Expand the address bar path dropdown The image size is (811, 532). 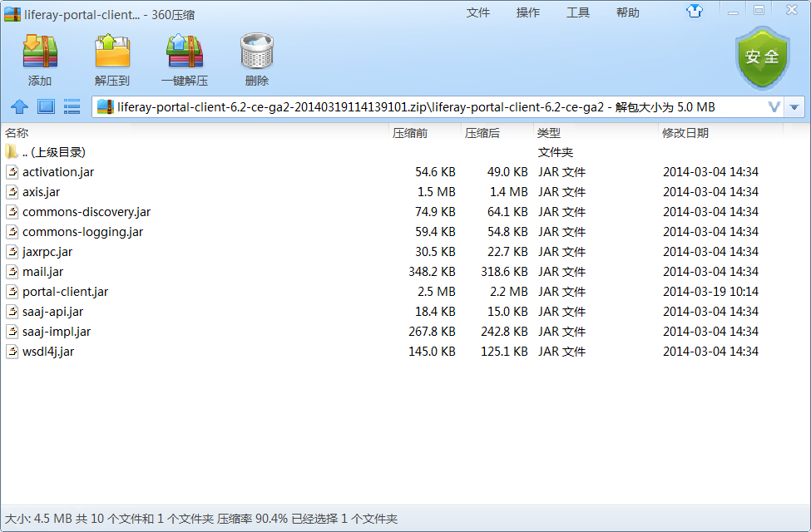pyautogui.click(x=794, y=107)
